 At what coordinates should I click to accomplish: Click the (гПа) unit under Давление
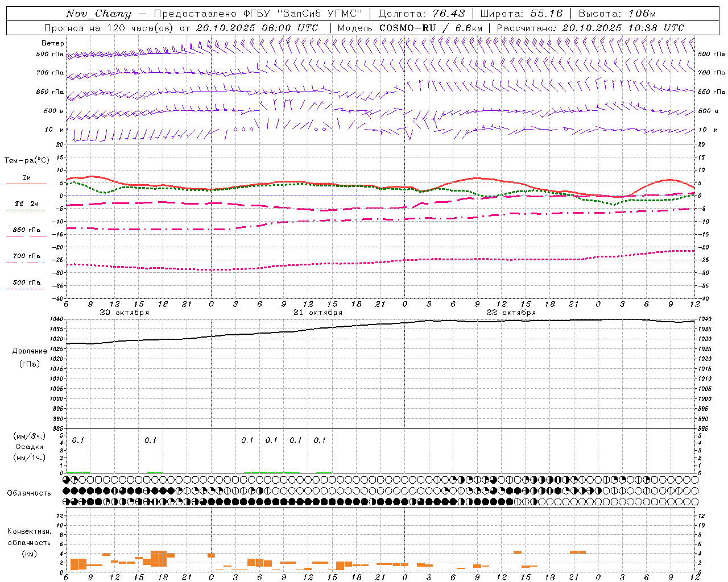coord(30,364)
